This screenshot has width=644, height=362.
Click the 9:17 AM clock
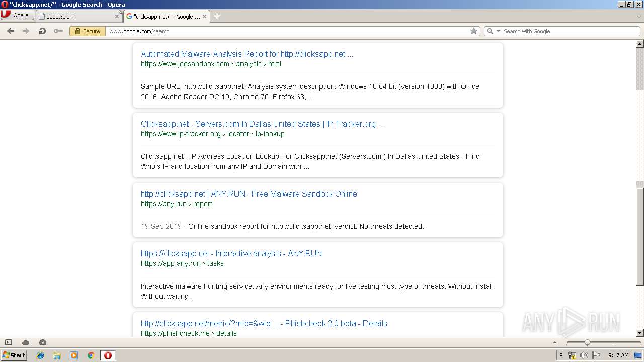618,355
